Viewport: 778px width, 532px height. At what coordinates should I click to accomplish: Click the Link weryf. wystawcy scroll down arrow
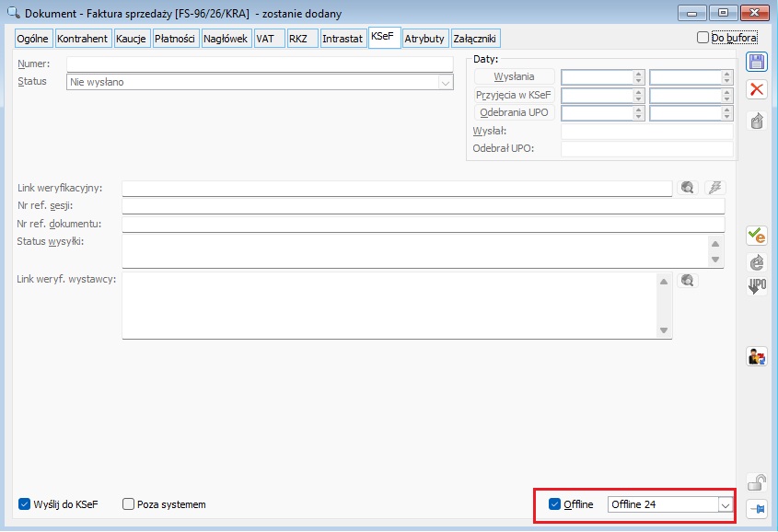(664, 330)
